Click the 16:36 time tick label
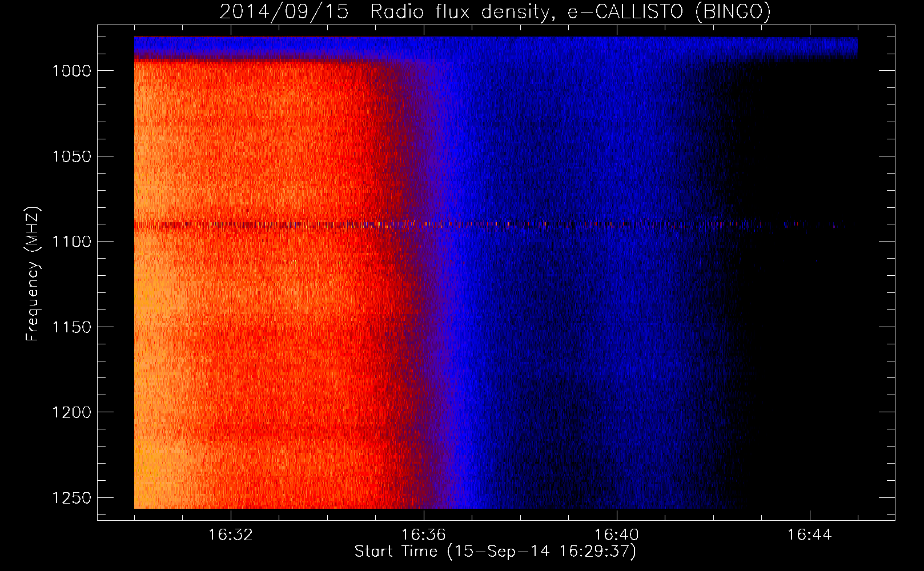Image resolution: width=924 pixels, height=571 pixels. [424, 535]
